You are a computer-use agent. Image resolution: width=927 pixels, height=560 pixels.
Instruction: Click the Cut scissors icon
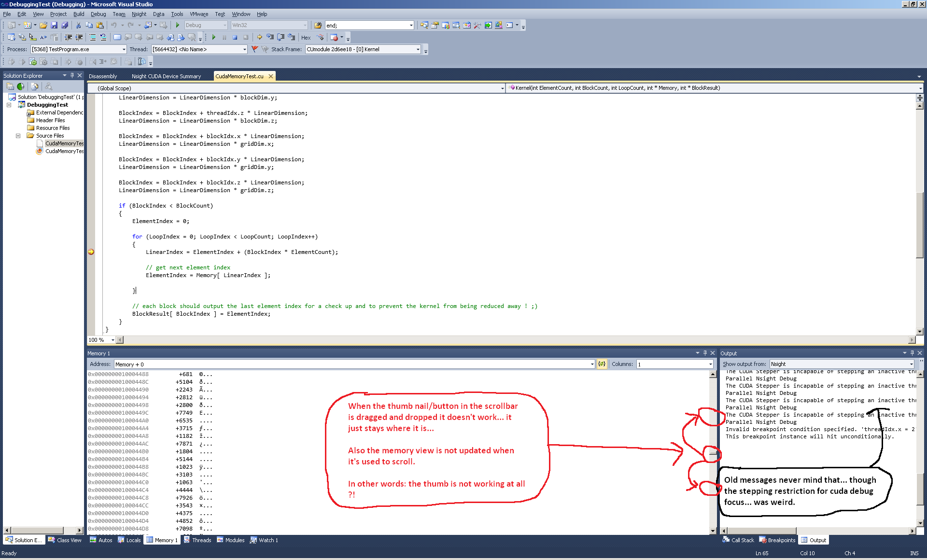pos(78,25)
